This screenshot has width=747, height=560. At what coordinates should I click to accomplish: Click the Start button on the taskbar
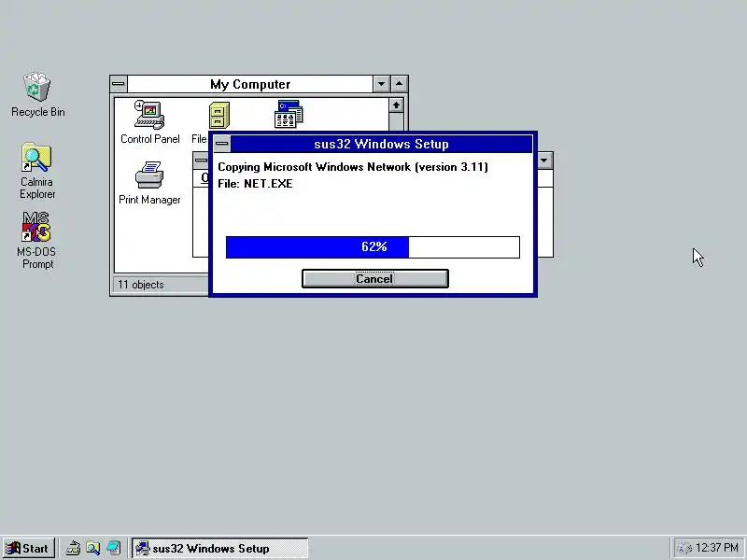[29, 548]
